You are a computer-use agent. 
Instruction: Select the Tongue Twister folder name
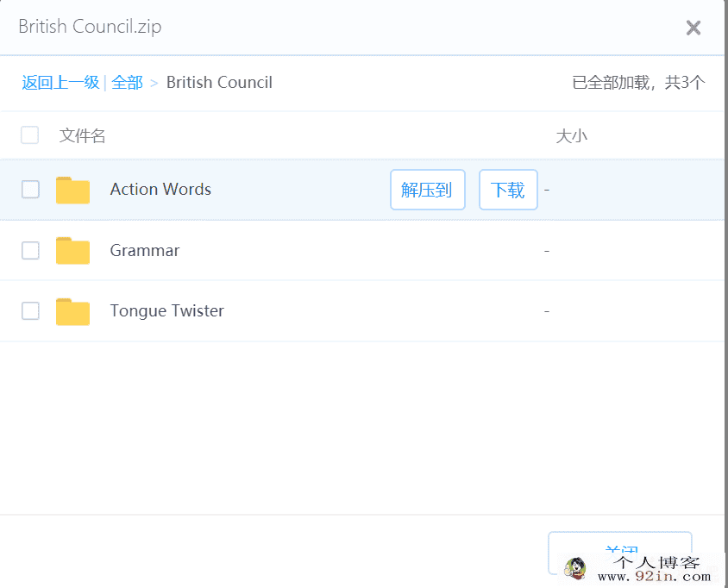(x=166, y=311)
